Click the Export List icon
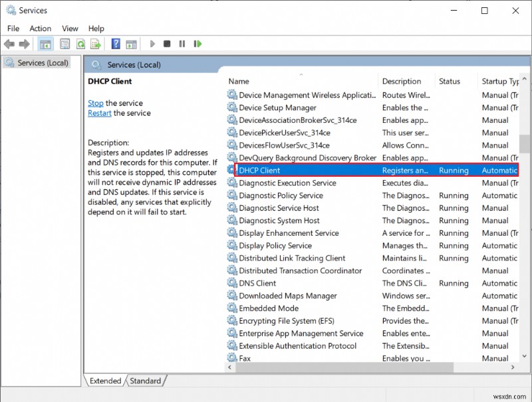 point(96,44)
